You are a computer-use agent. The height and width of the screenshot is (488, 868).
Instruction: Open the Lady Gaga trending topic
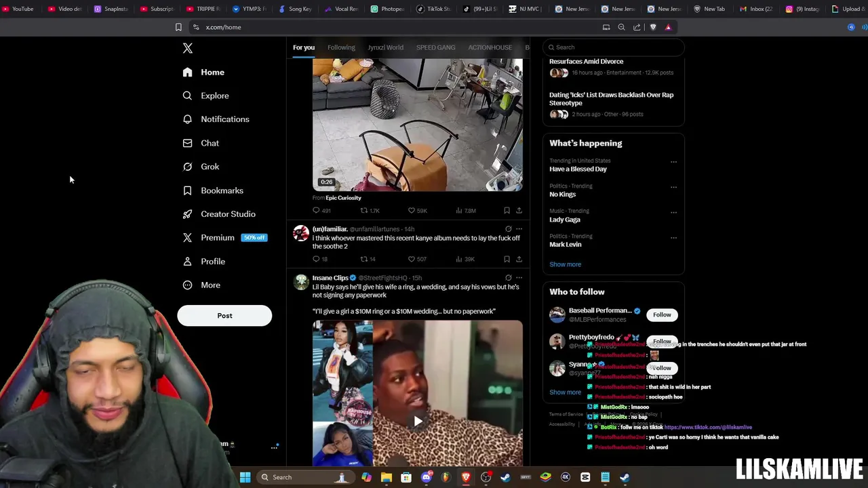click(565, 220)
